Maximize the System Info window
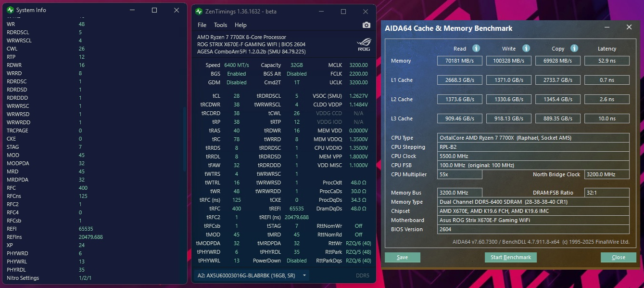 (x=154, y=10)
